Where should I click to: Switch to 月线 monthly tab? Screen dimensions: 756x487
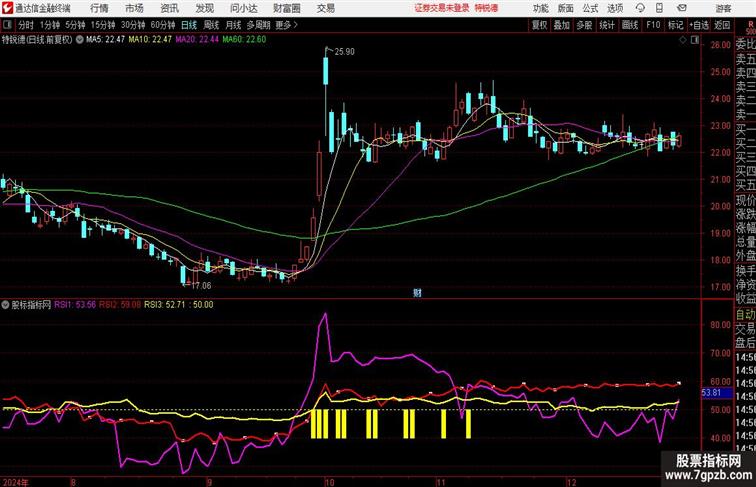pyautogui.click(x=233, y=25)
